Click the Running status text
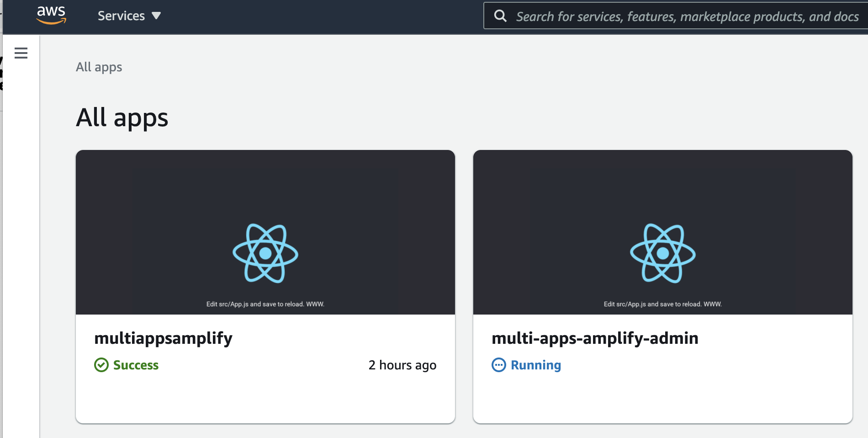This screenshot has height=438, width=868. pos(536,365)
